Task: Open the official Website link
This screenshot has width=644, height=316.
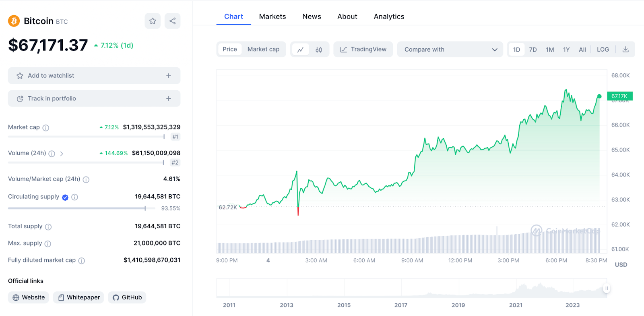Action: (x=29, y=297)
